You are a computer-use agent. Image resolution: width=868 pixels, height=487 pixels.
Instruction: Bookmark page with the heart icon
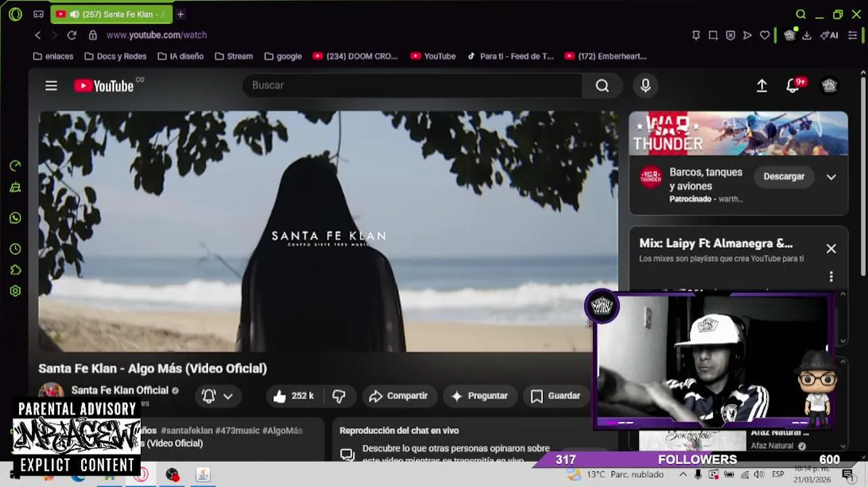[765, 35]
